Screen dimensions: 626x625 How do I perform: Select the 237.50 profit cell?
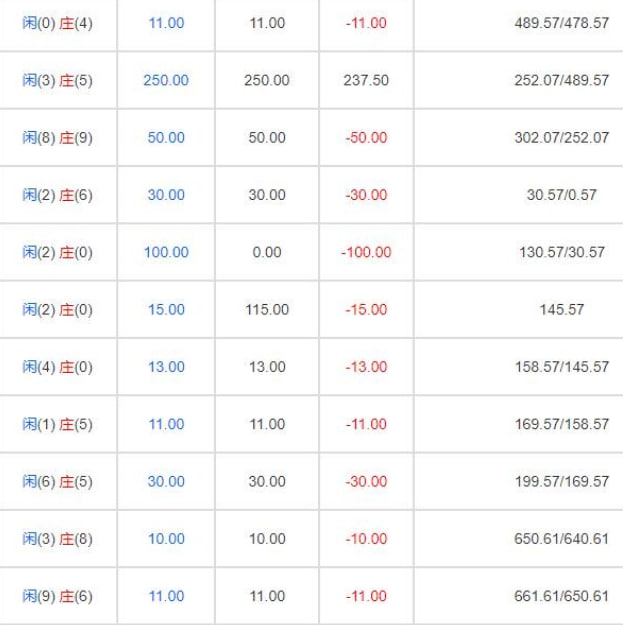pos(366,80)
